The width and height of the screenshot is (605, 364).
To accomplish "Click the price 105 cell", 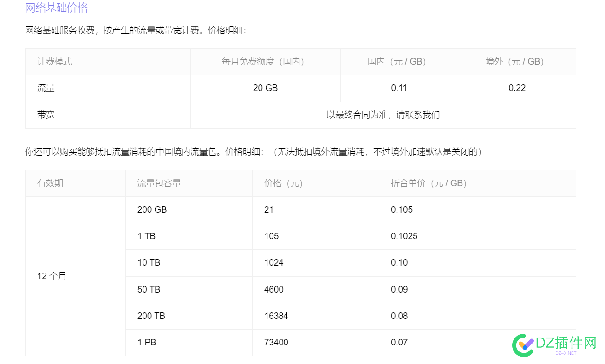I will (x=316, y=236).
